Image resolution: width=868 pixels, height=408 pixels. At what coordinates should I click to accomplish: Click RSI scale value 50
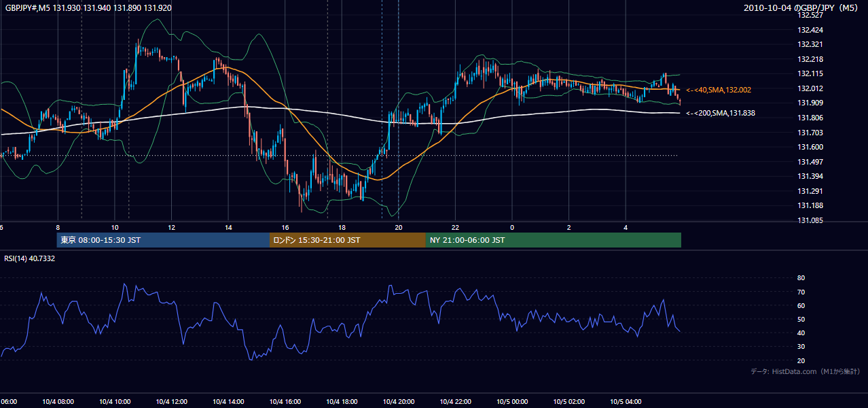tap(801, 319)
